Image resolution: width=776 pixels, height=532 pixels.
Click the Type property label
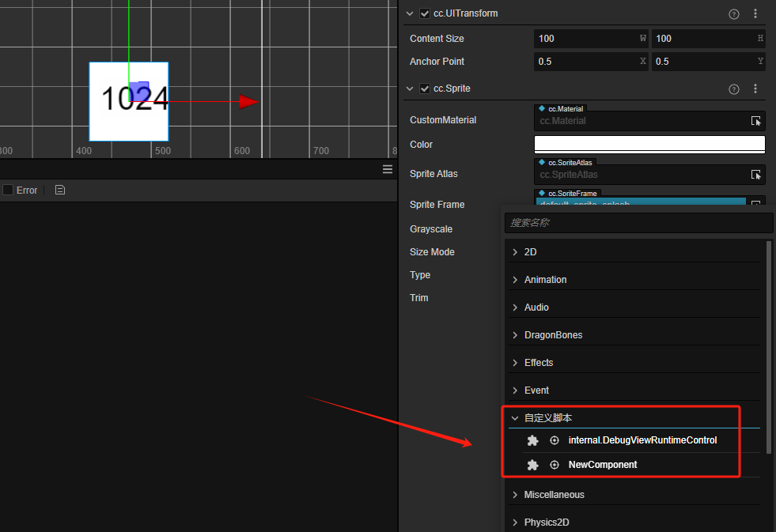coord(420,275)
